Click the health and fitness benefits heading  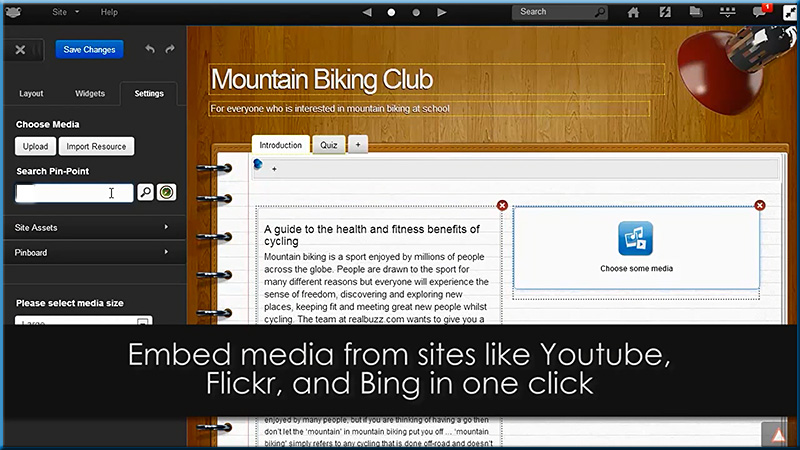coord(372,235)
